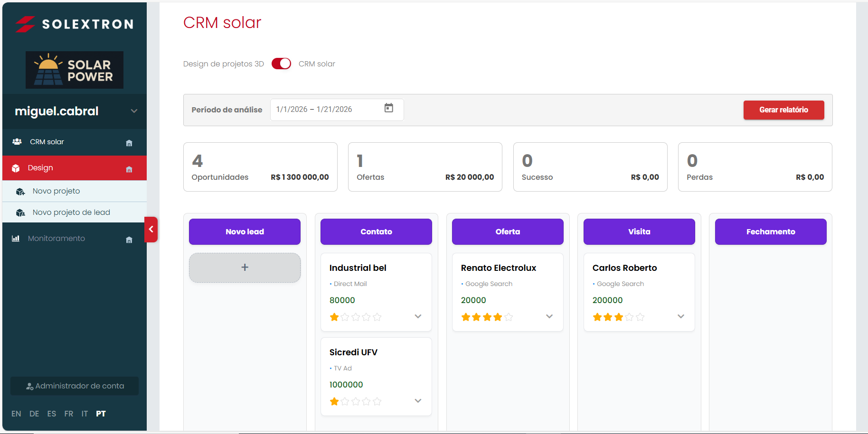Open the calendar icon in Período de análise
Image resolution: width=868 pixels, height=434 pixels.
389,108
